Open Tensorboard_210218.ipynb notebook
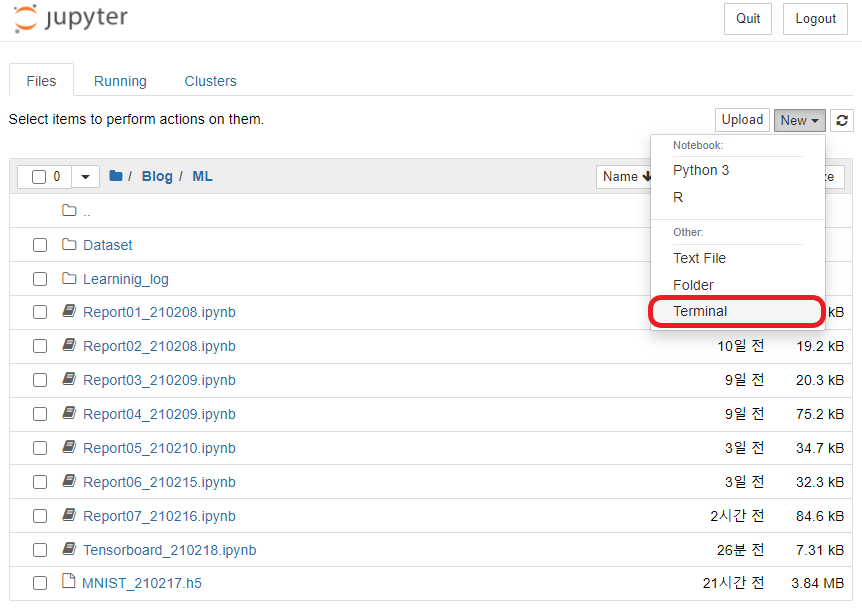The image size is (862, 610). point(170,550)
